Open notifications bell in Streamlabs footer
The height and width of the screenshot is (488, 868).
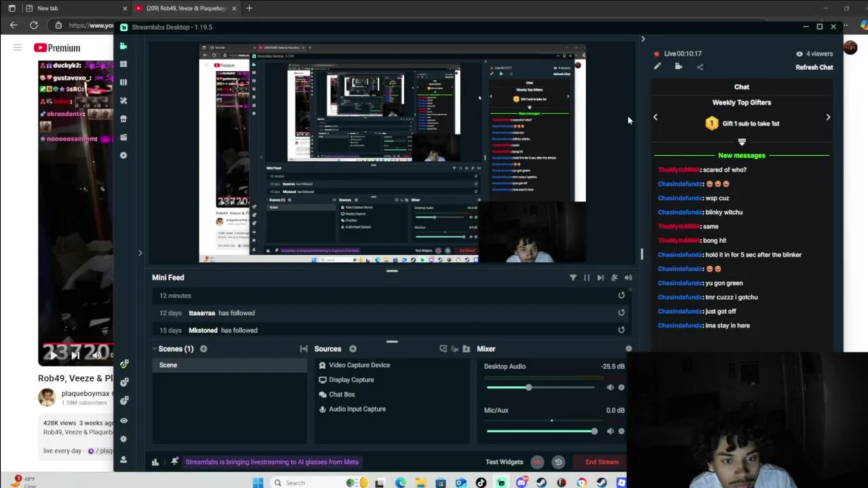click(x=174, y=462)
